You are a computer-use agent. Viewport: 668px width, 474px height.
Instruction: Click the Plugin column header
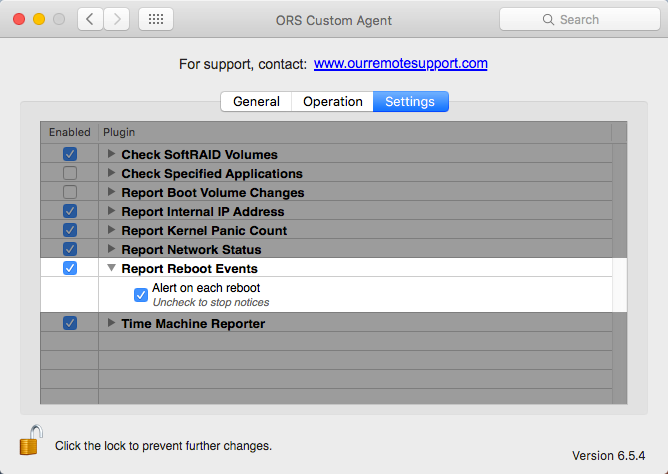(355, 132)
